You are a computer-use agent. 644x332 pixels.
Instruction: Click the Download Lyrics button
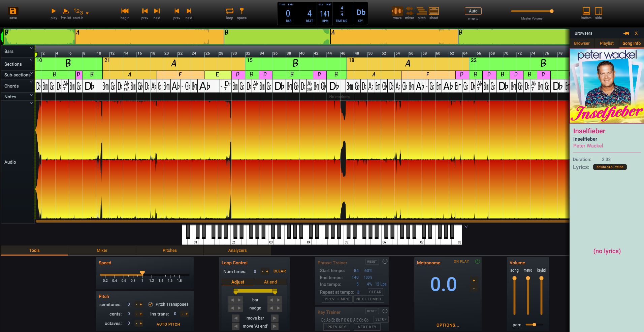coord(610,167)
